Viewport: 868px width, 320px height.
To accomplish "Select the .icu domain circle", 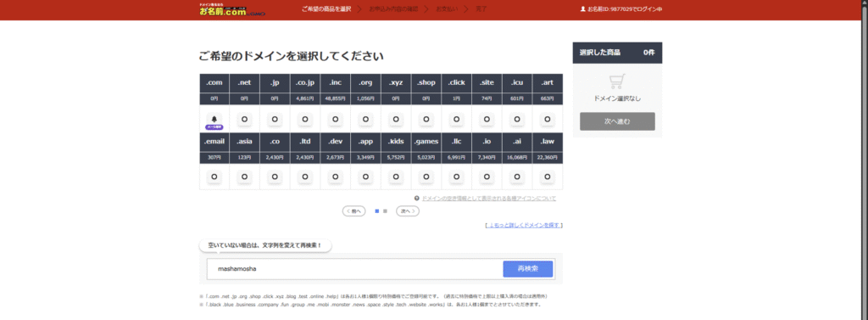I will click(x=517, y=119).
